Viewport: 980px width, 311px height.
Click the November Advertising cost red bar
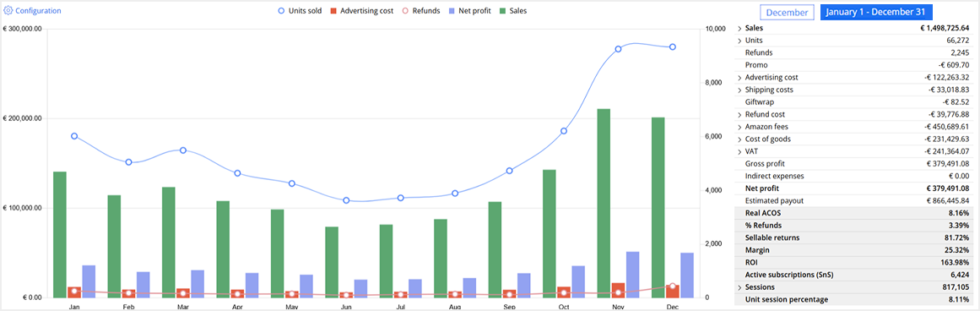coord(618,291)
